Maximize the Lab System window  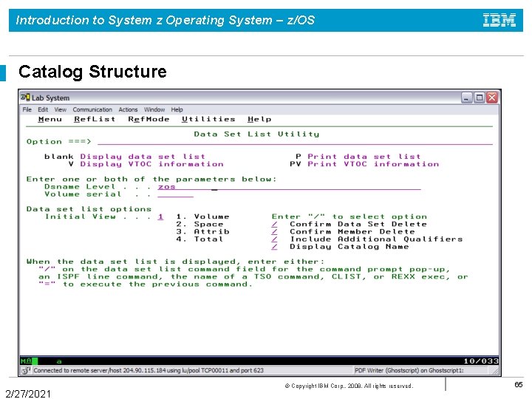[479, 98]
